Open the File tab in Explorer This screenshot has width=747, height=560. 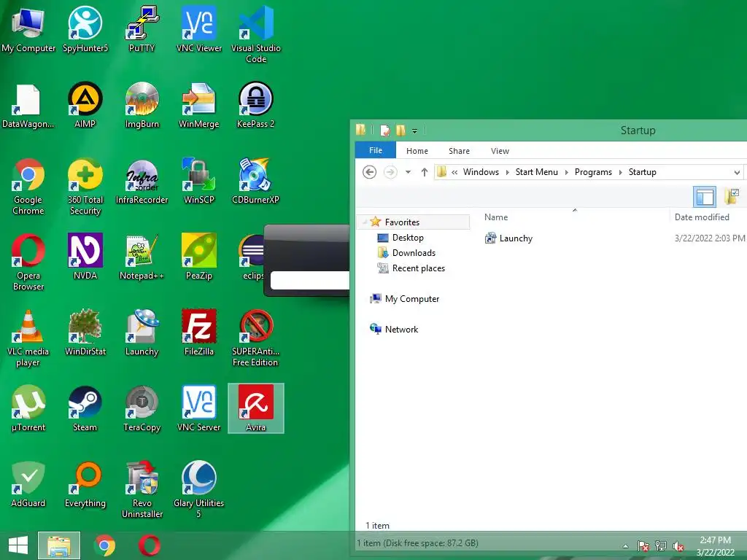pyautogui.click(x=376, y=150)
